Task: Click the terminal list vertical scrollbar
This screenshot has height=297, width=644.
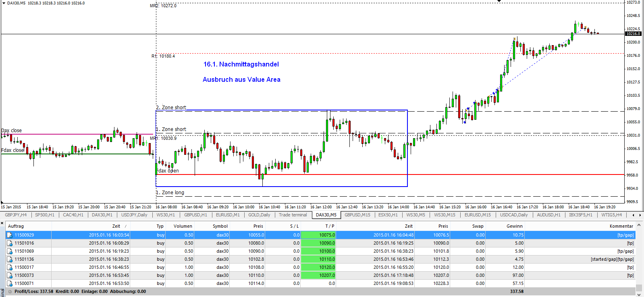Action: 639,259
